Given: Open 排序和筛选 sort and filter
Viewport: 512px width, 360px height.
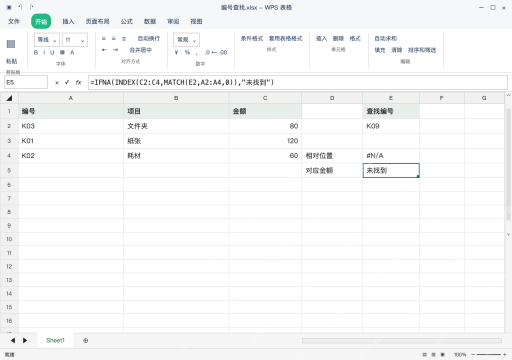Looking at the screenshot, I should 422,50.
